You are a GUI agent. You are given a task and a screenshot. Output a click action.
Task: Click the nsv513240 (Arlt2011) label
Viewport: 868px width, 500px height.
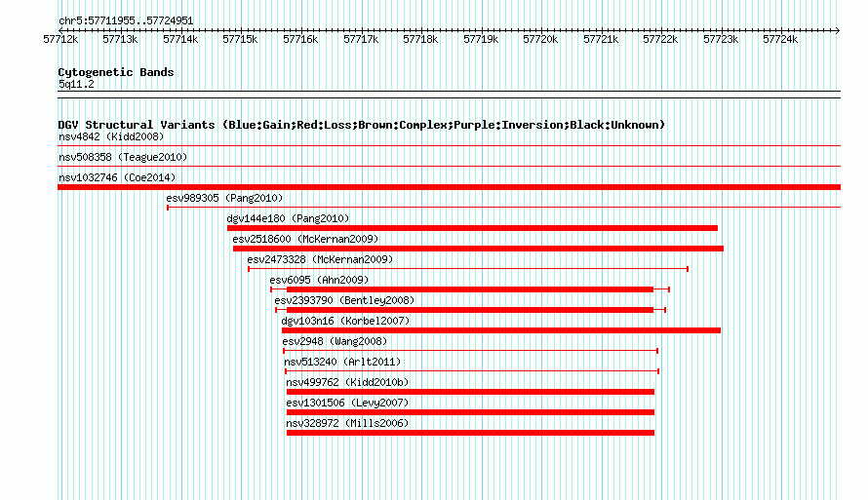point(342,362)
